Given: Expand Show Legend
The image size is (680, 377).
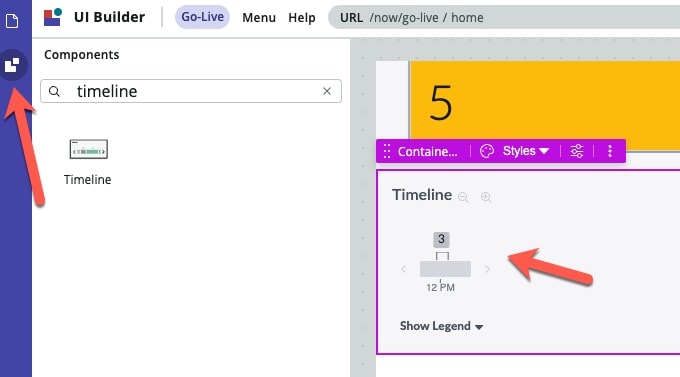Looking at the screenshot, I should (441, 326).
